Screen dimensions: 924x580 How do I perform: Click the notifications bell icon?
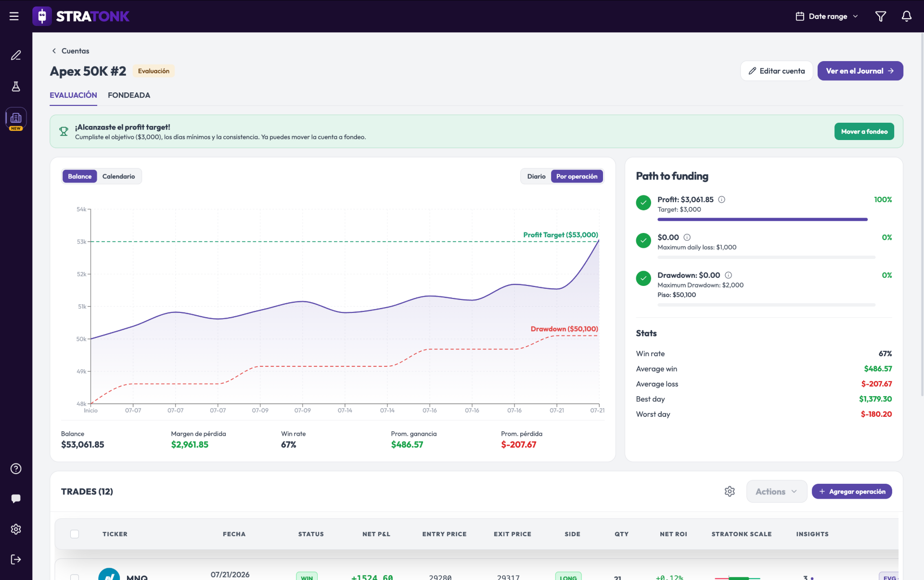[906, 16]
